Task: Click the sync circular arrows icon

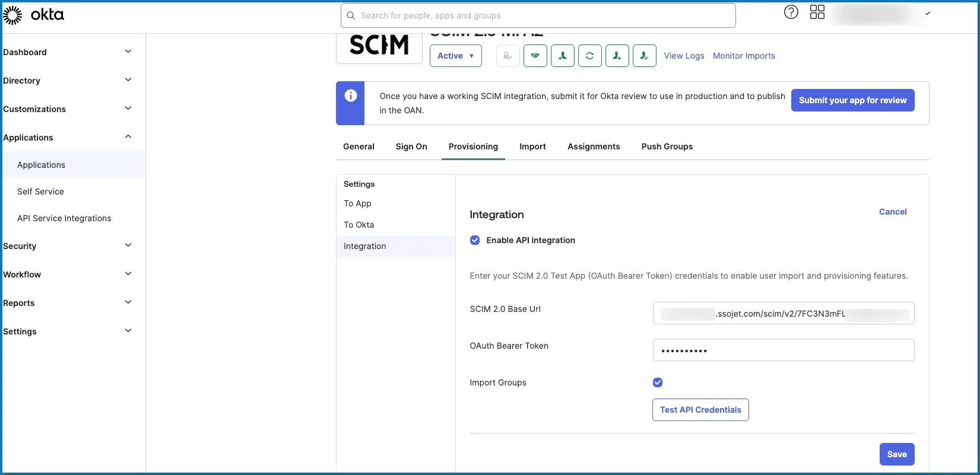Action: (x=589, y=56)
